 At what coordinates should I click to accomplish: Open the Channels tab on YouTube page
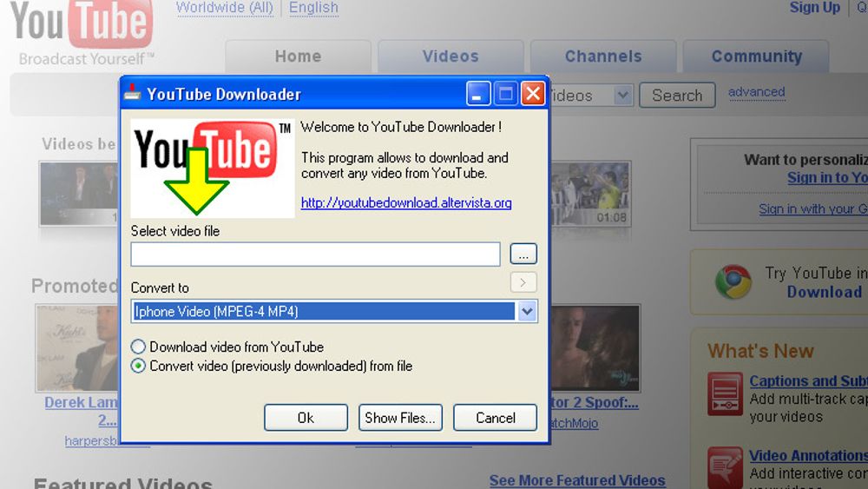[603, 56]
